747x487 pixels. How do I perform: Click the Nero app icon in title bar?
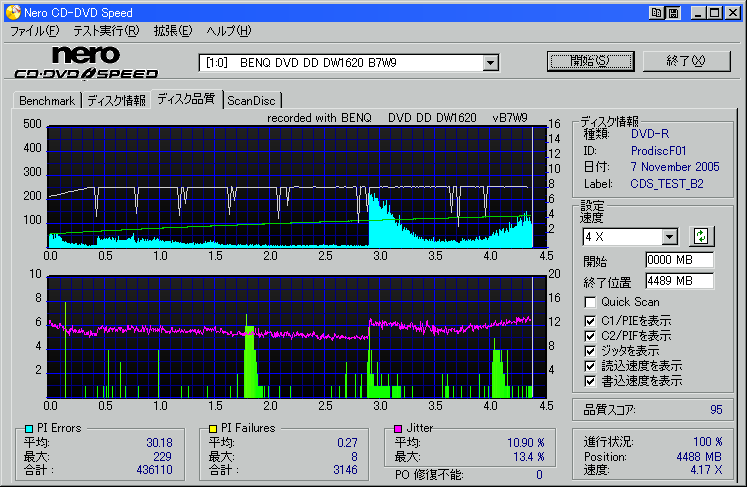(12, 13)
